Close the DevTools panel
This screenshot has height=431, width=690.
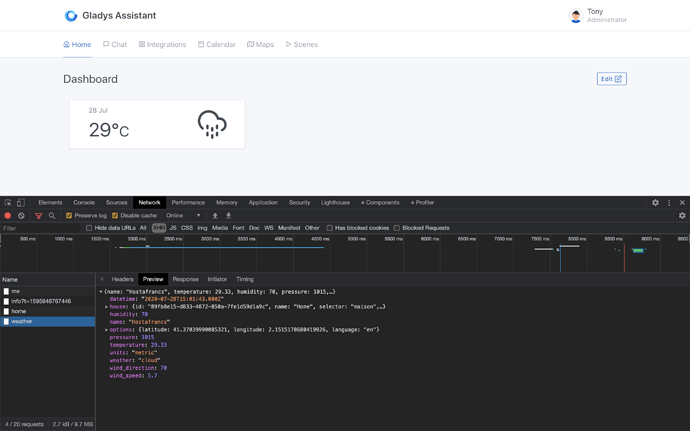coord(682,203)
